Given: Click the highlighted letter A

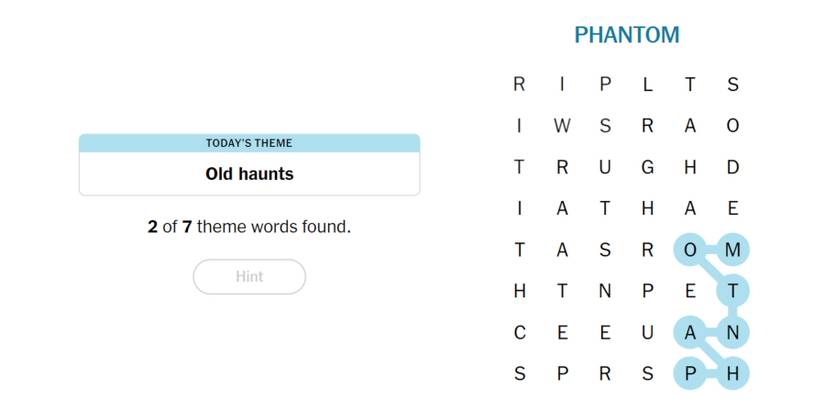Looking at the screenshot, I should [690, 333].
